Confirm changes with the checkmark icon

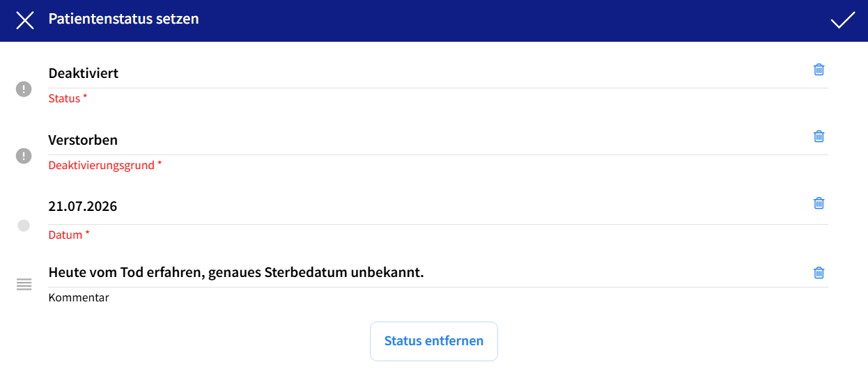coord(842,20)
